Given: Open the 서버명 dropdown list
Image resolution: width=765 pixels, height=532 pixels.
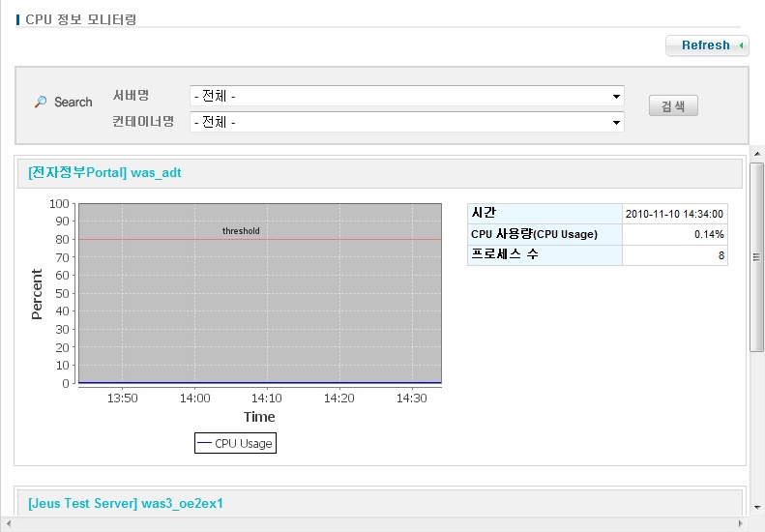Looking at the screenshot, I should click(x=406, y=97).
